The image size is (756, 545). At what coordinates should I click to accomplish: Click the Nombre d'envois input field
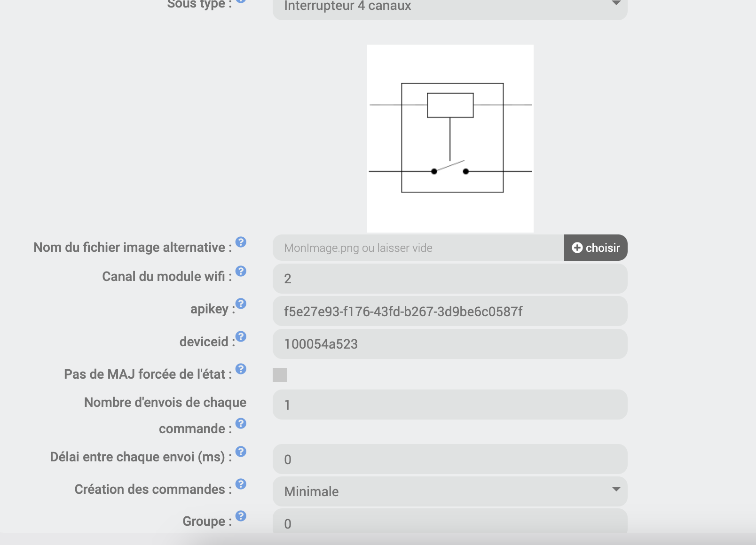(449, 405)
